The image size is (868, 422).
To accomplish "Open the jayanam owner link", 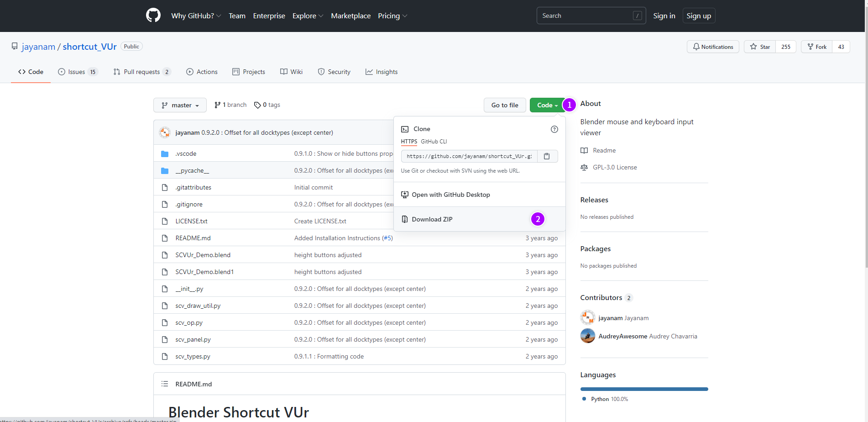I will [38, 47].
